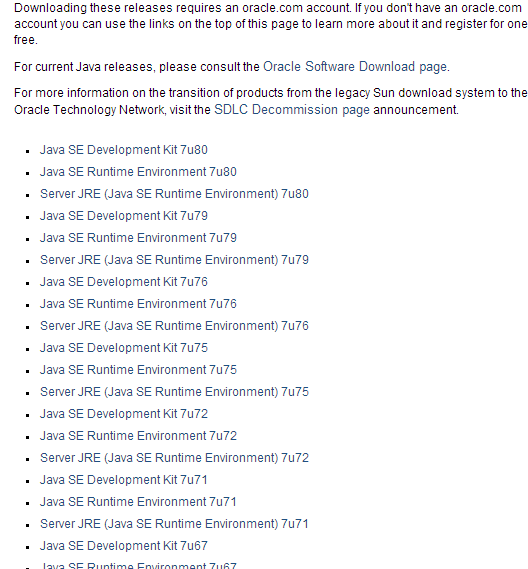Open Java SE Development Kit 7u67
This screenshot has width=528, height=569.
(x=124, y=546)
